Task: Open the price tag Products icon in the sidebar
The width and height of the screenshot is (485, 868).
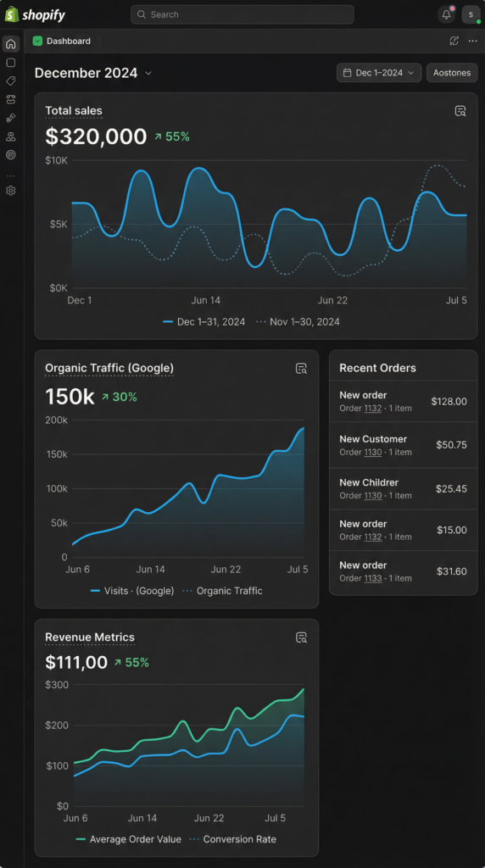Action: pyautogui.click(x=10, y=81)
